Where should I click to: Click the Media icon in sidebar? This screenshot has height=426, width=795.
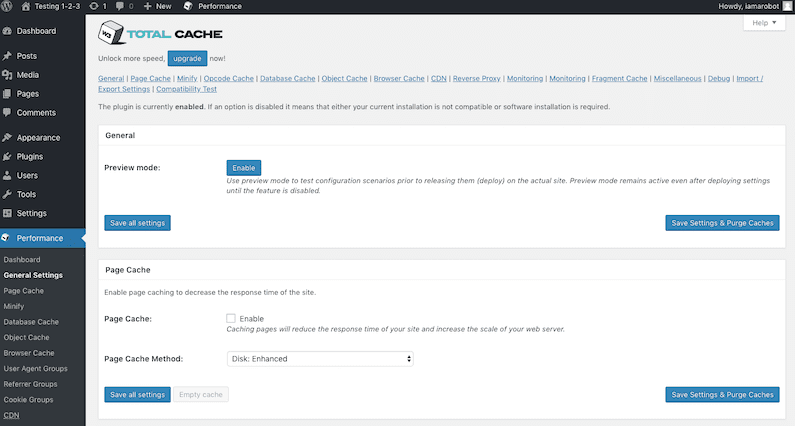pos(7,75)
